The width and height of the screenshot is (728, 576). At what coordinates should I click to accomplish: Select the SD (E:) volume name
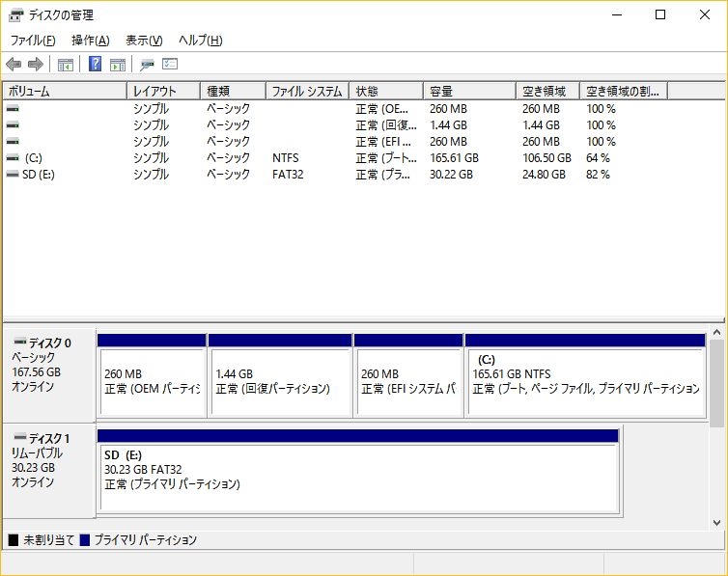(38, 175)
